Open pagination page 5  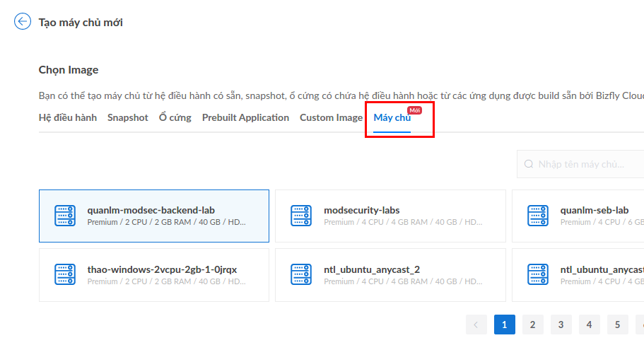617,325
